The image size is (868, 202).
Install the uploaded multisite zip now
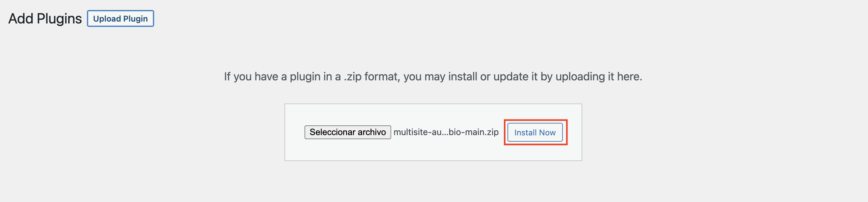coord(535,132)
